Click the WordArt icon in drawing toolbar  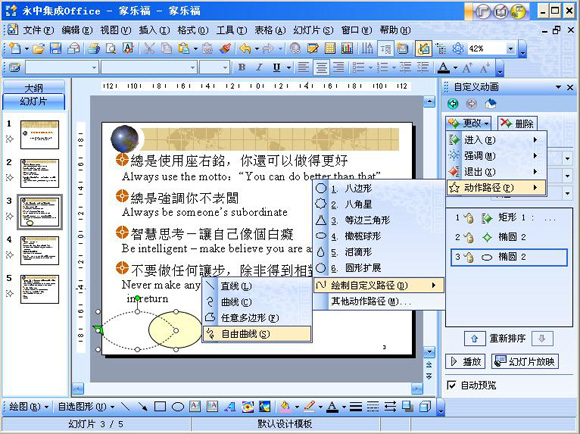click(230, 407)
